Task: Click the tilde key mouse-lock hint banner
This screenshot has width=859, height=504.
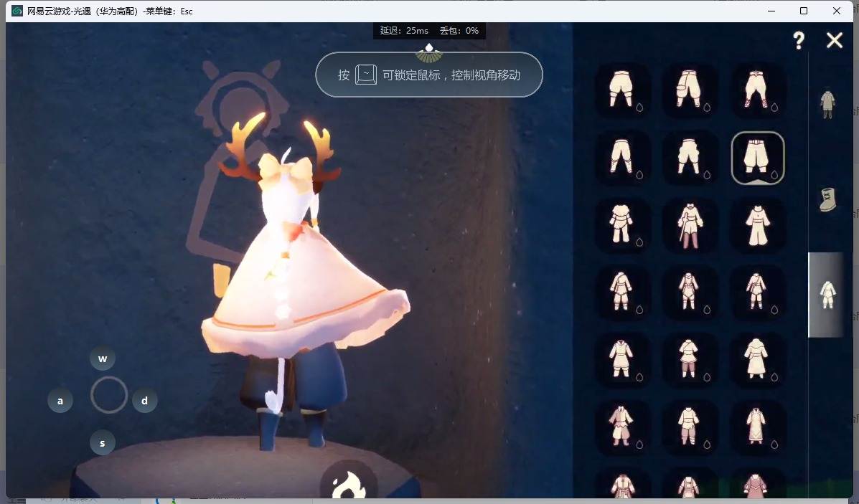Action: click(x=429, y=75)
